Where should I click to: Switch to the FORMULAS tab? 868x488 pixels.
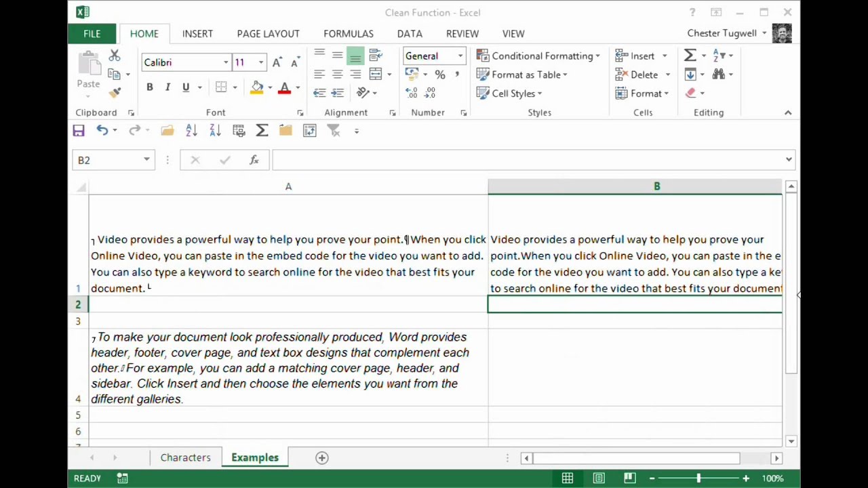(x=349, y=33)
